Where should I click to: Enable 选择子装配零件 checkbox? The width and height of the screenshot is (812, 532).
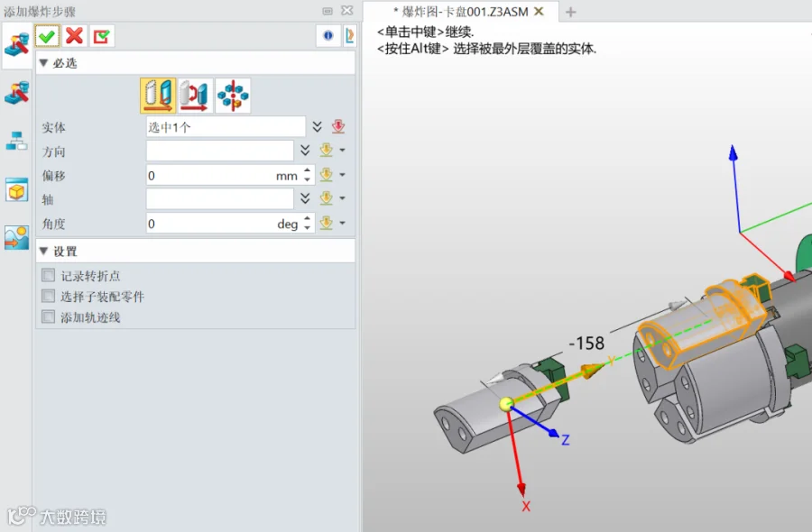(x=48, y=296)
